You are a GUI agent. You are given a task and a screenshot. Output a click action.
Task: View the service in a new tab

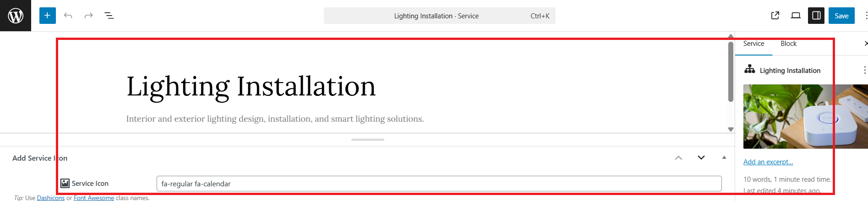[x=775, y=16]
